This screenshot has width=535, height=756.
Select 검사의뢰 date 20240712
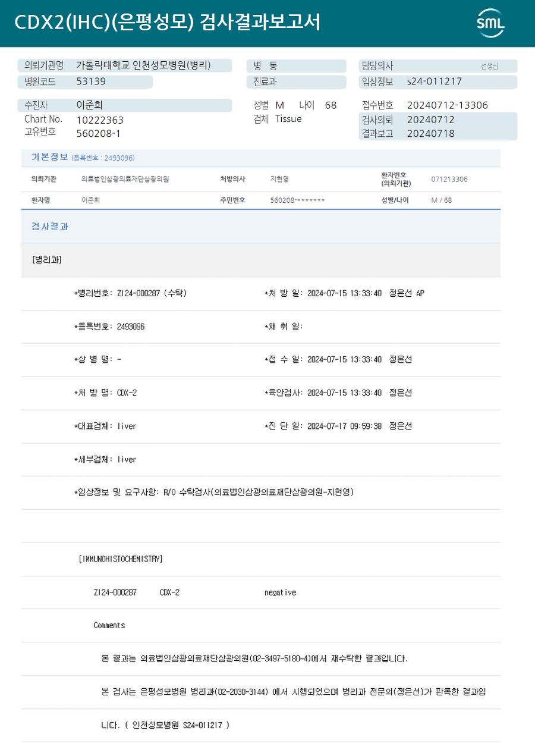[x=430, y=120]
